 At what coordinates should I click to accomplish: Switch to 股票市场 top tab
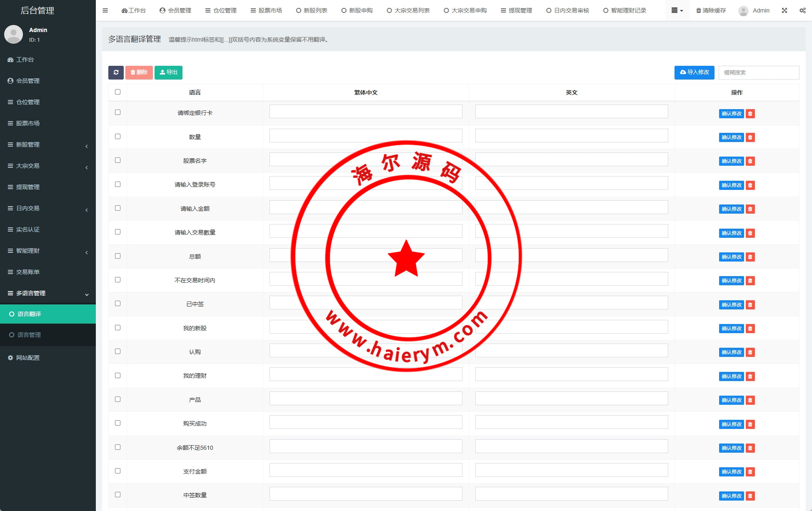click(x=266, y=10)
